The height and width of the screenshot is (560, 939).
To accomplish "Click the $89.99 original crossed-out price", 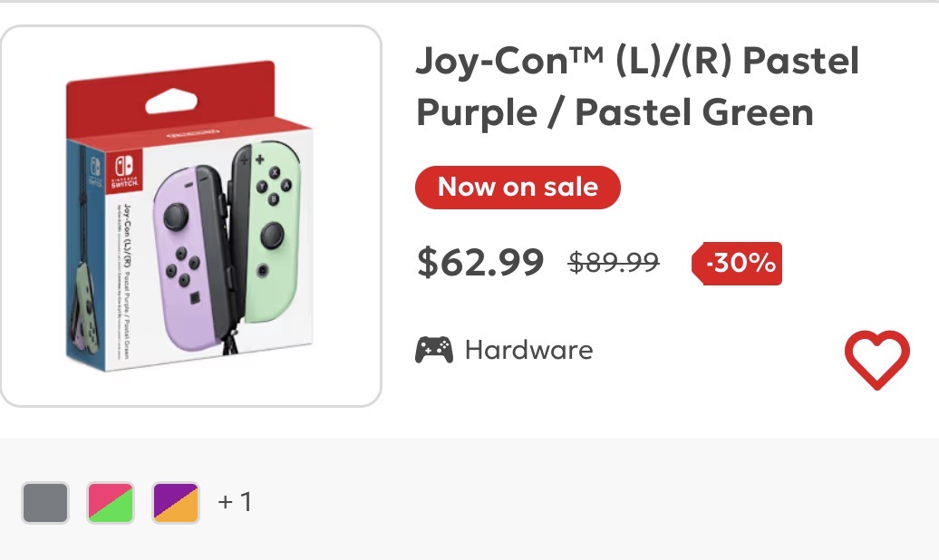I will tap(614, 262).
